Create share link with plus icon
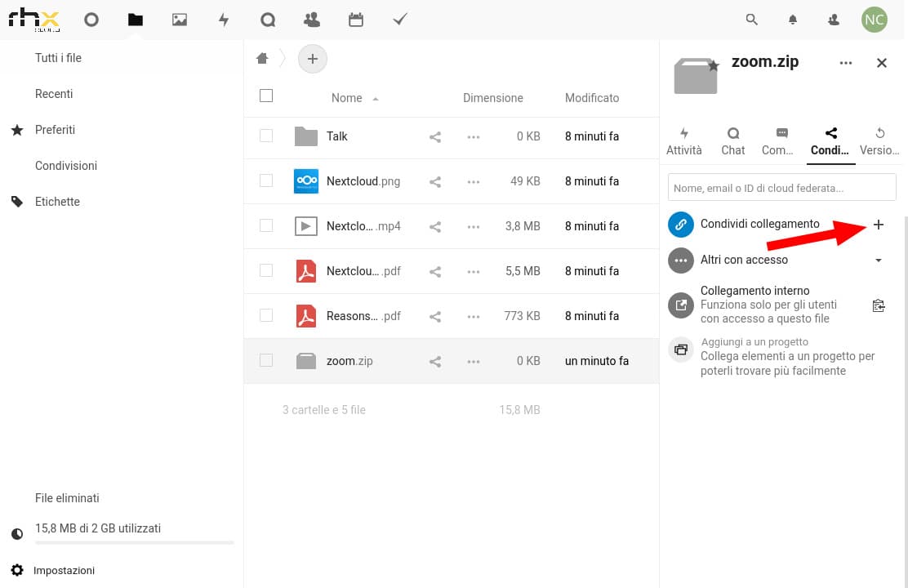908x588 pixels. pos(879,225)
